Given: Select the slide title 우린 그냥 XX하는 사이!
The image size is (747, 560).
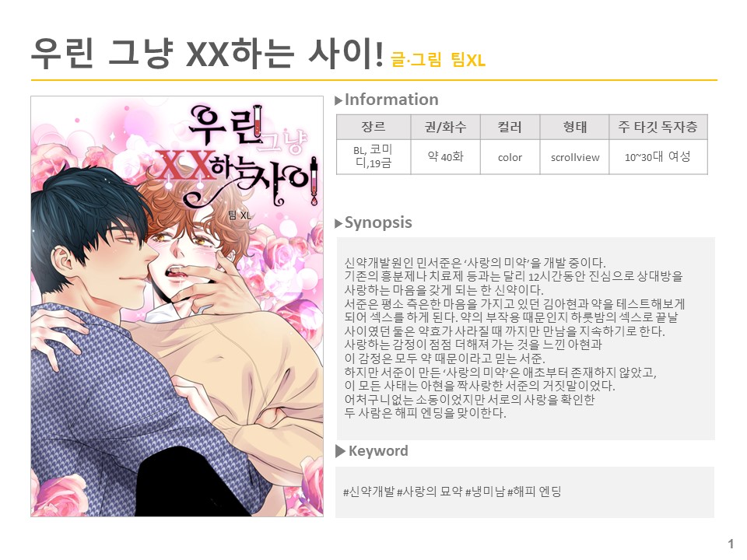Looking at the screenshot, I should [207, 54].
